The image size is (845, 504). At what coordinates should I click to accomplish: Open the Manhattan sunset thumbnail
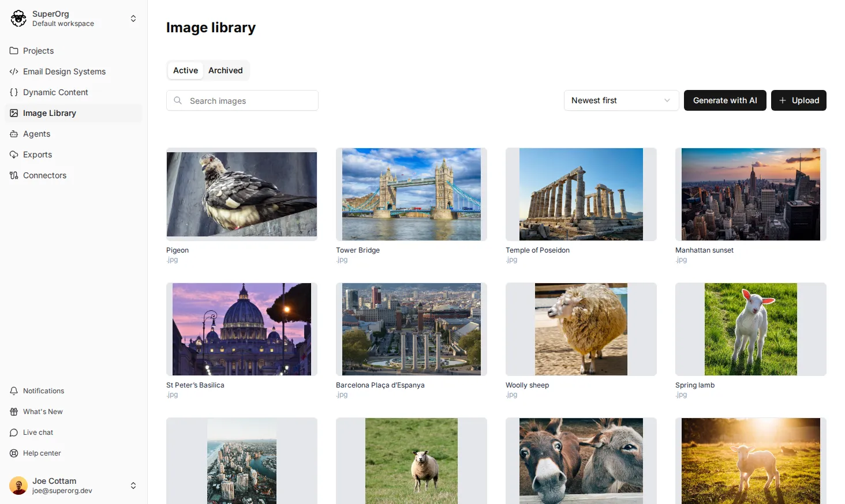pos(751,194)
